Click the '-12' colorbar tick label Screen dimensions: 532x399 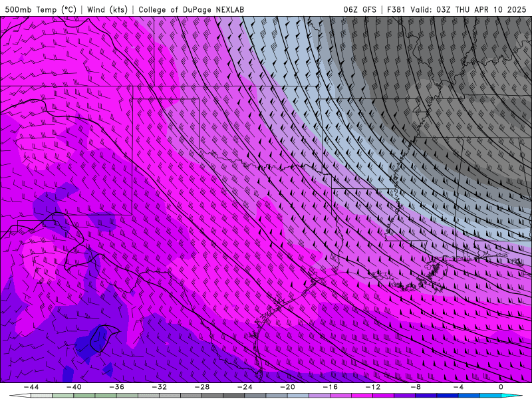click(373, 387)
